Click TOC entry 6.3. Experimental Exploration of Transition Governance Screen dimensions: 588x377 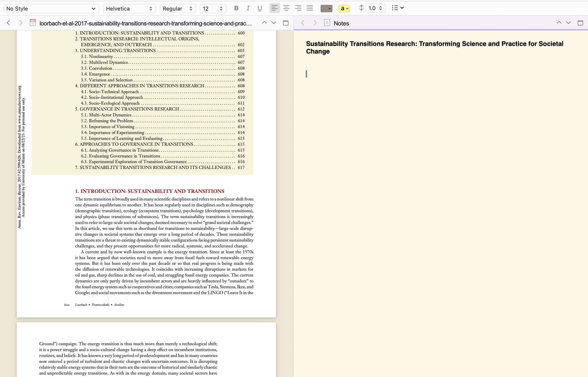tap(163, 162)
